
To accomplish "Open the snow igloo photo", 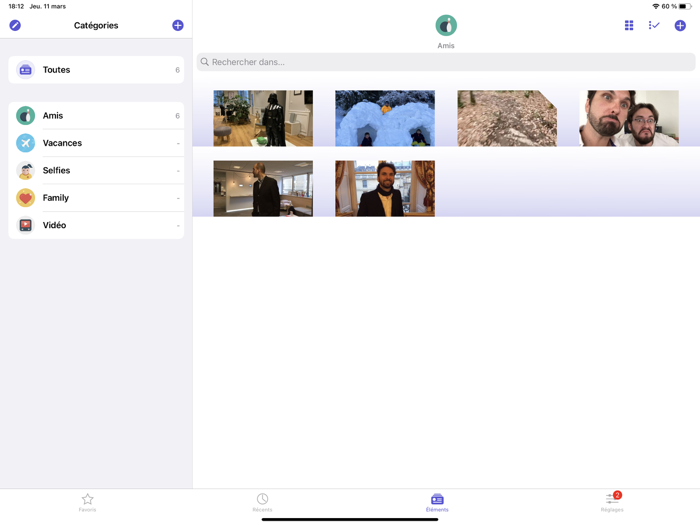I will coord(385,118).
